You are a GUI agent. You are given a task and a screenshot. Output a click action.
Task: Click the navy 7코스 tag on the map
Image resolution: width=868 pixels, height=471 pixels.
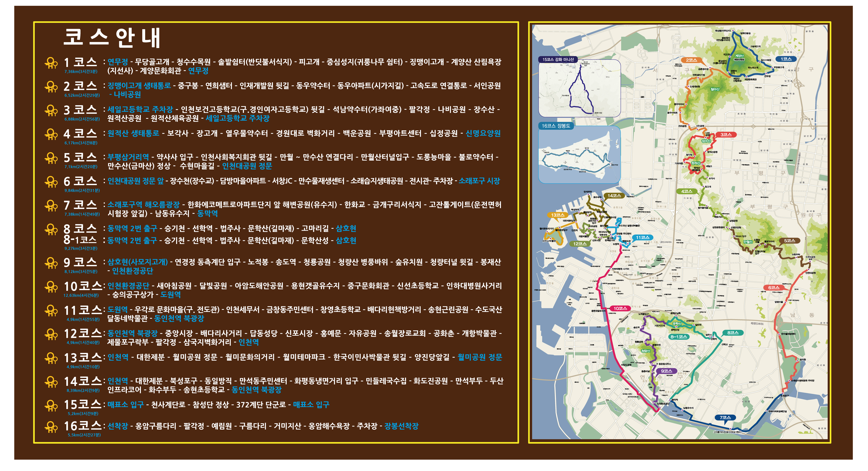pos(725,417)
